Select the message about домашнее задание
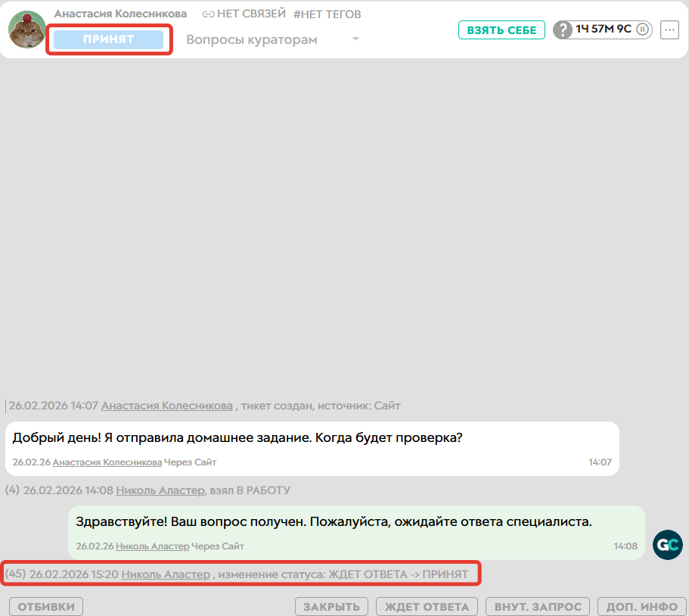The image size is (689, 616). click(x=312, y=449)
